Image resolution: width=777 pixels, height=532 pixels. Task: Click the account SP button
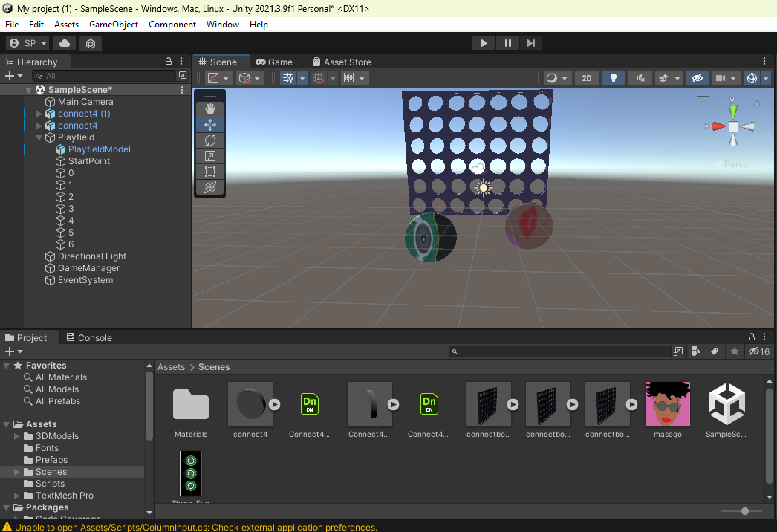click(x=28, y=43)
